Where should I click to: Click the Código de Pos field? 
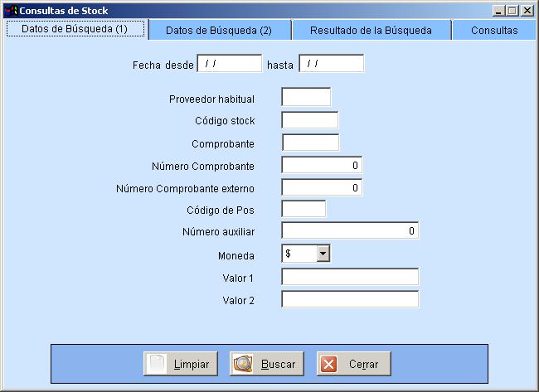point(303,209)
